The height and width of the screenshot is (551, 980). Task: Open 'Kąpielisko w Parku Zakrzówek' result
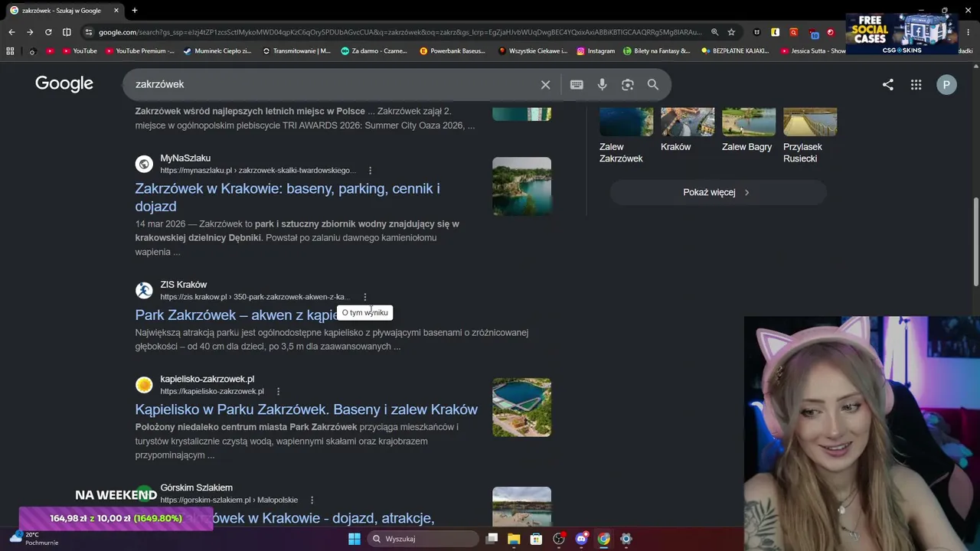(x=306, y=409)
